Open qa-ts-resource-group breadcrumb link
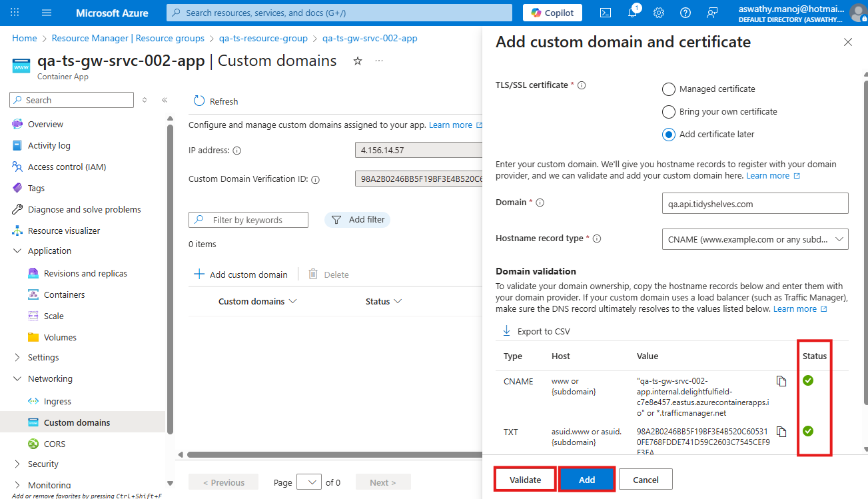This screenshot has height=499, width=868. [263, 38]
